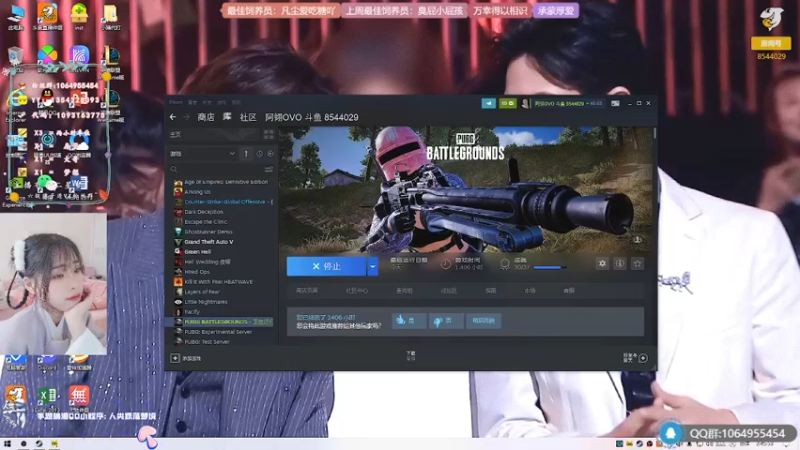Click the custom artwork icon on banner
The image size is (800, 450).
638,239
